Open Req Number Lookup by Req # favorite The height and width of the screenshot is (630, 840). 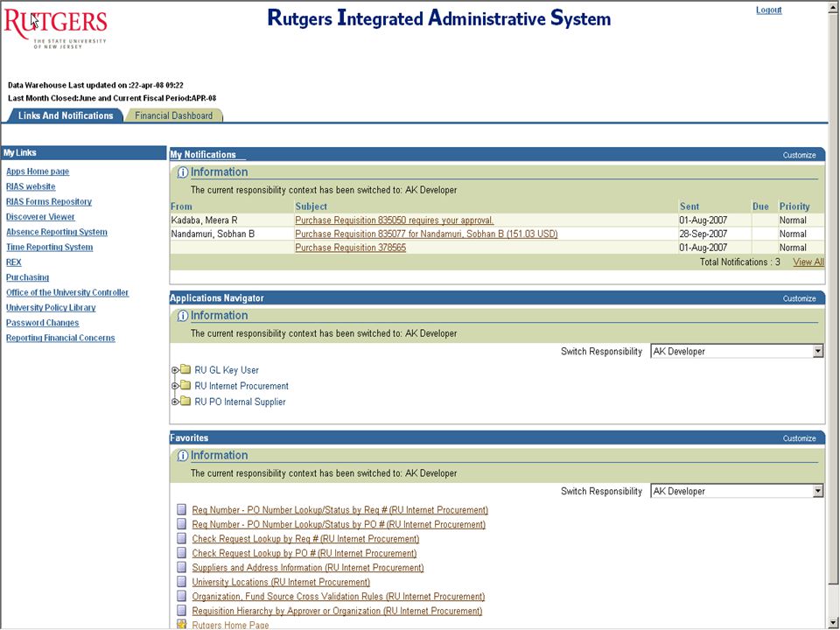click(x=340, y=510)
